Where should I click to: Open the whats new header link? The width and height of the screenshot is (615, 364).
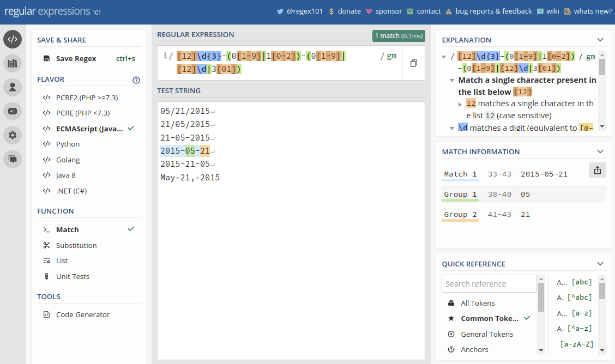[x=588, y=11]
